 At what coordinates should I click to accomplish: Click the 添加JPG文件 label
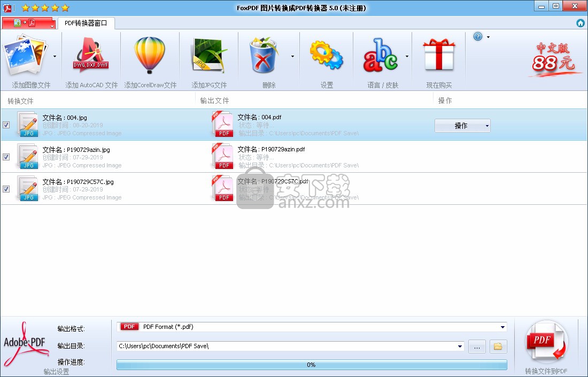click(209, 85)
